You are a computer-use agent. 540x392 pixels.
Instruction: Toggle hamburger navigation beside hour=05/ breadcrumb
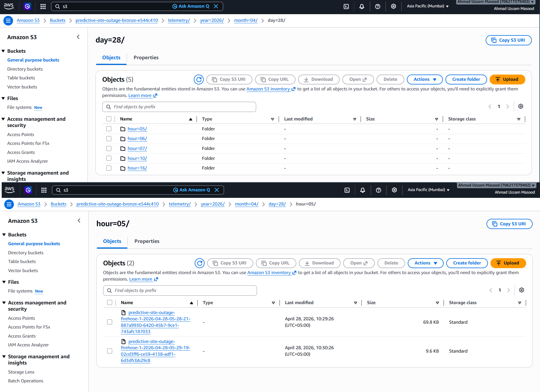[x=9, y=204]
